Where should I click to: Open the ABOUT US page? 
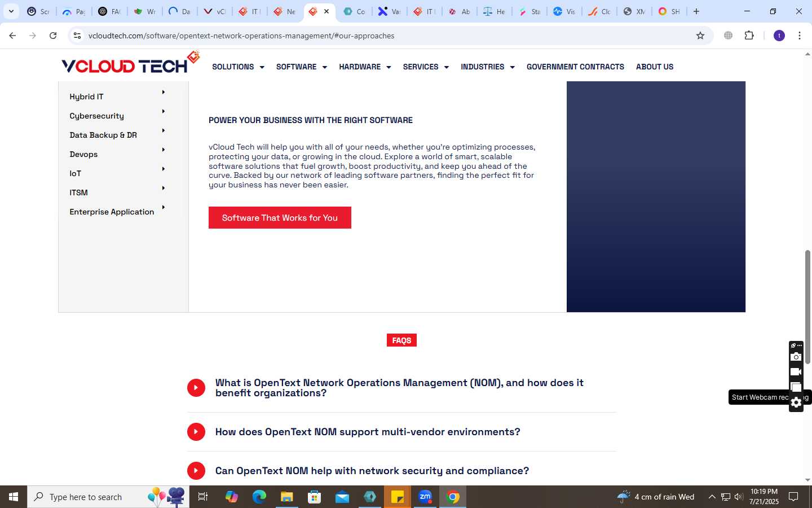[655, 67]
